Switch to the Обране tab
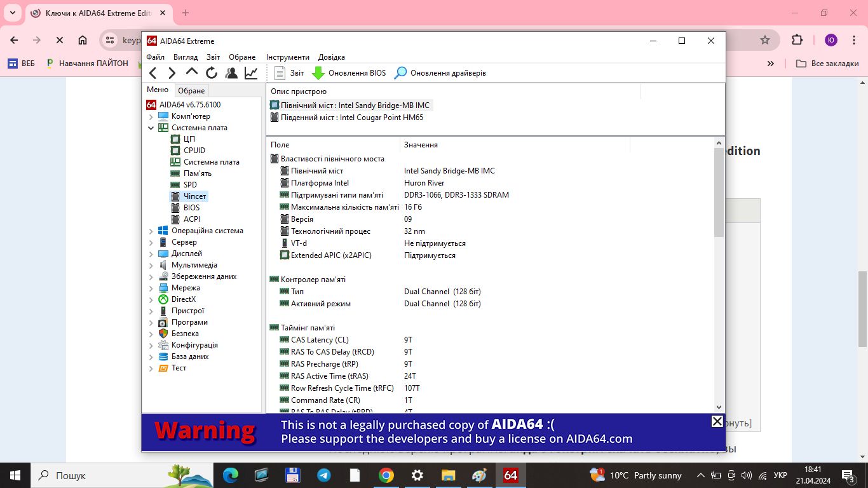 191,90
